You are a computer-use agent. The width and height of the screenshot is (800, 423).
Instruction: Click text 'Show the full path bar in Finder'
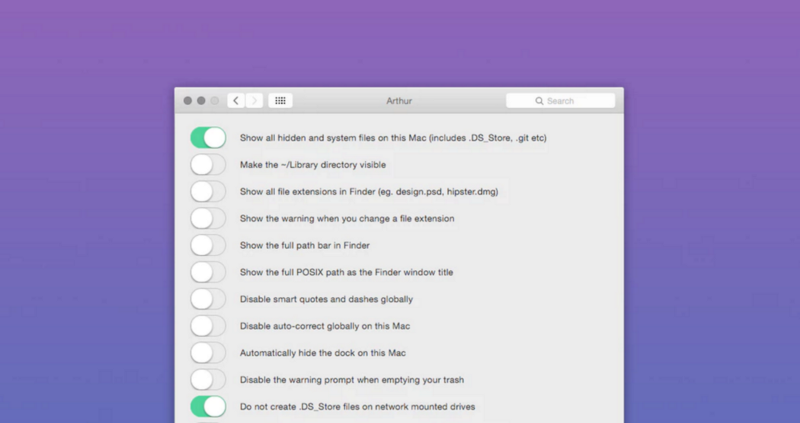pos(305,245)
